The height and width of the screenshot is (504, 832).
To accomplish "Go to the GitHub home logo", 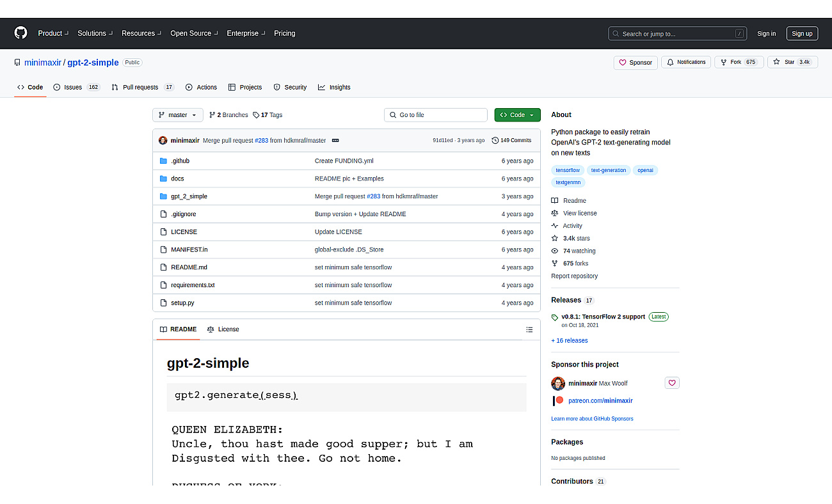I will coord(21,33).
